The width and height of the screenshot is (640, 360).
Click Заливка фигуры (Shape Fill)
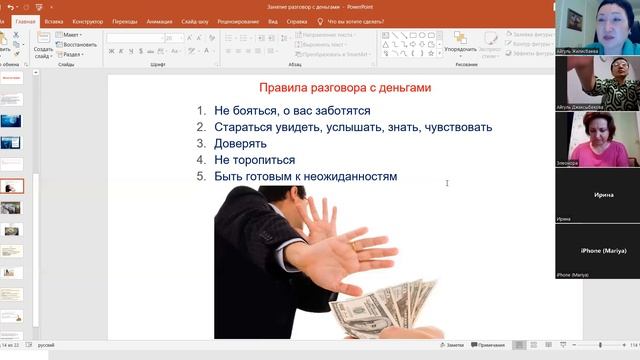530,34
